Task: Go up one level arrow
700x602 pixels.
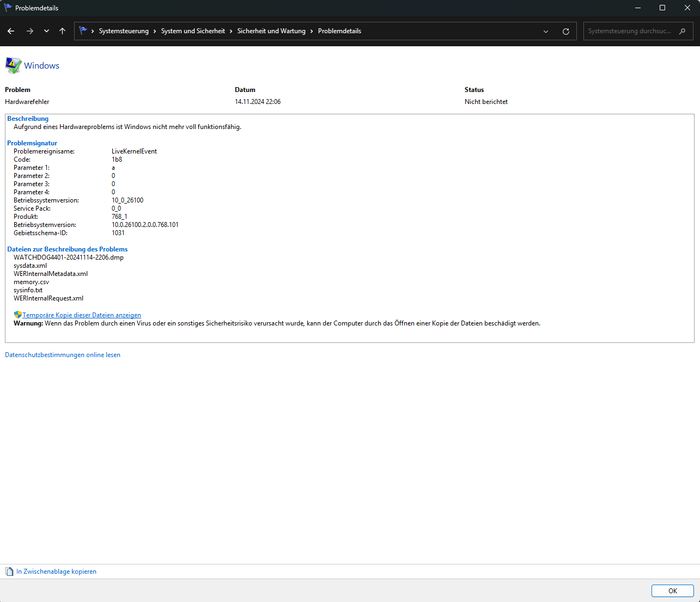Action: point(63,31)
